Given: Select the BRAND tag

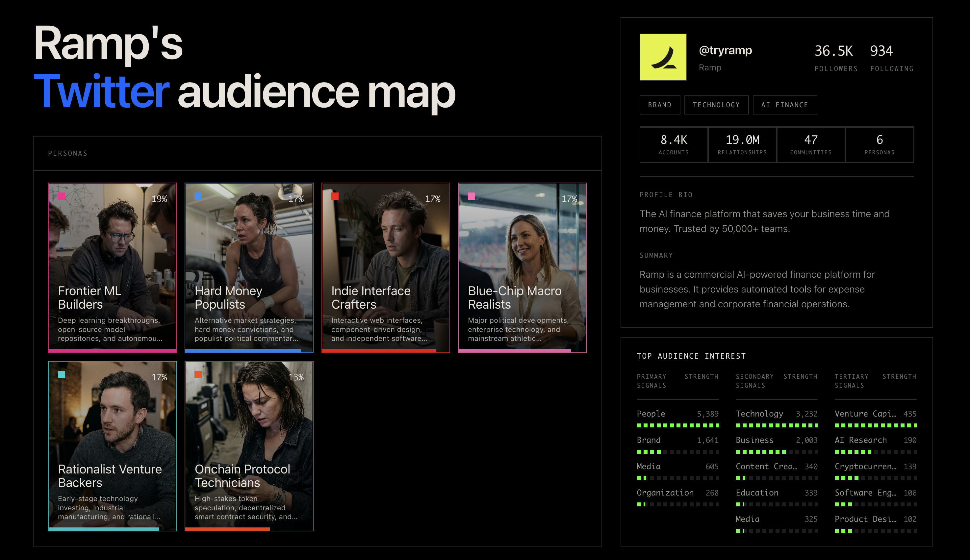Looking at the screenshot, I should point(660,105).
